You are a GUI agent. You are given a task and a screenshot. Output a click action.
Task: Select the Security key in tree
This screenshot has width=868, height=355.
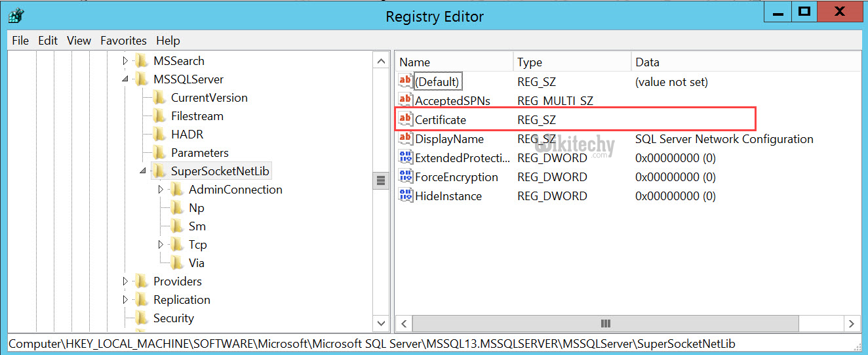[173, 318]
